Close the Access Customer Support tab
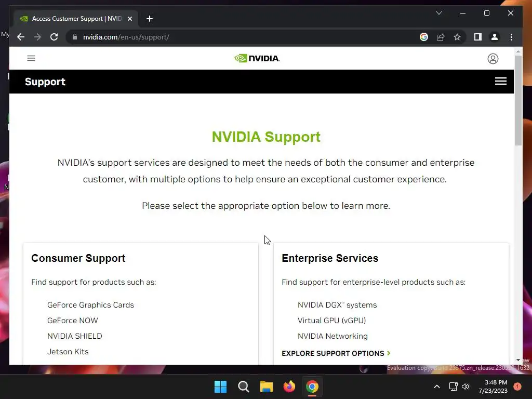 (129, 19)
